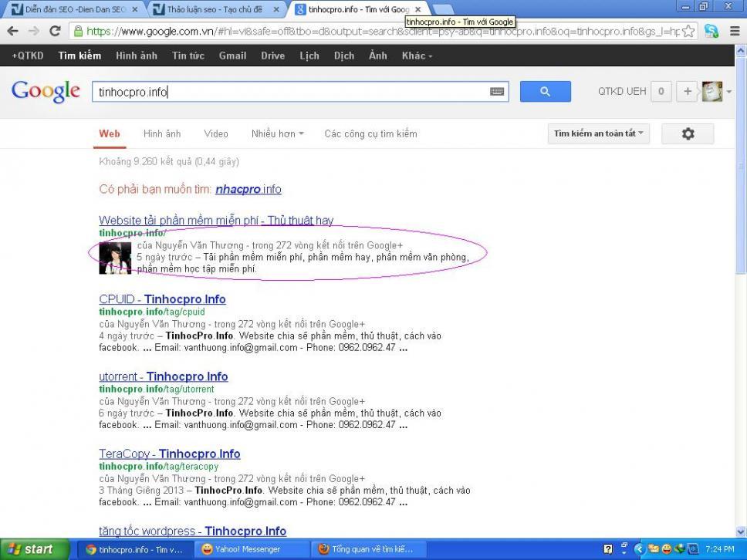The image size is (747, 560).
Task: Expand the account dropdown arrow
Action: [x=729, y=92]
